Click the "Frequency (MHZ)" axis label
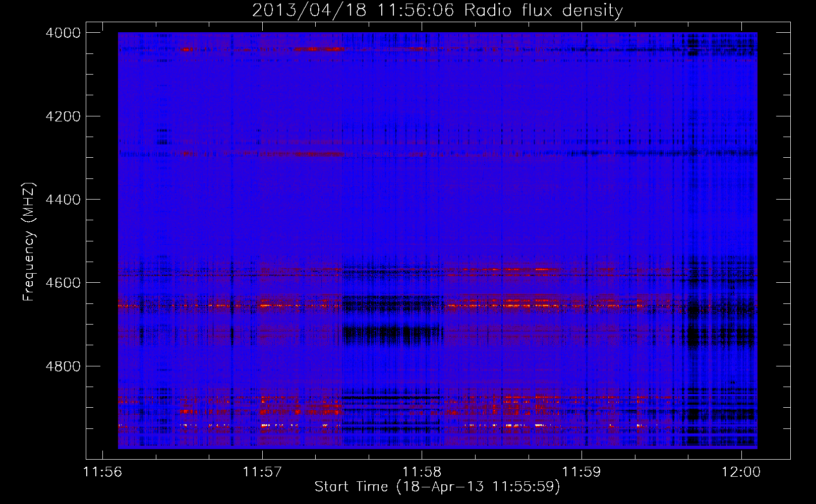816x504 pixels. (x=29, y=242)
